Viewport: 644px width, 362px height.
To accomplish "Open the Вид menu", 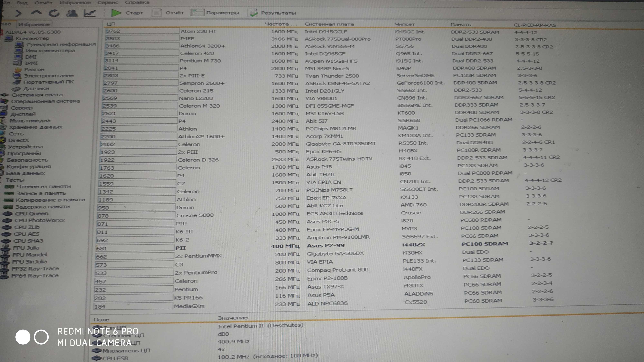I will [x=22, y=3].
